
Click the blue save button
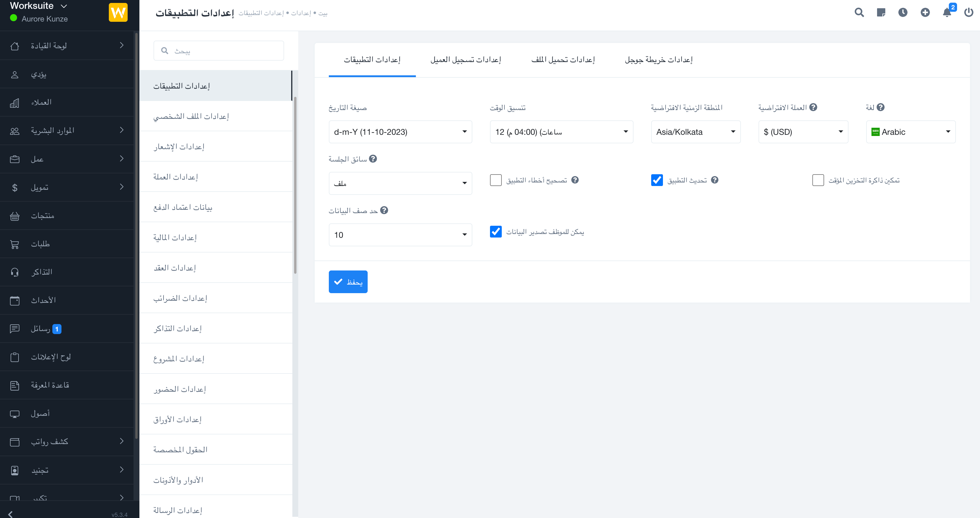(x=348, y=282)
